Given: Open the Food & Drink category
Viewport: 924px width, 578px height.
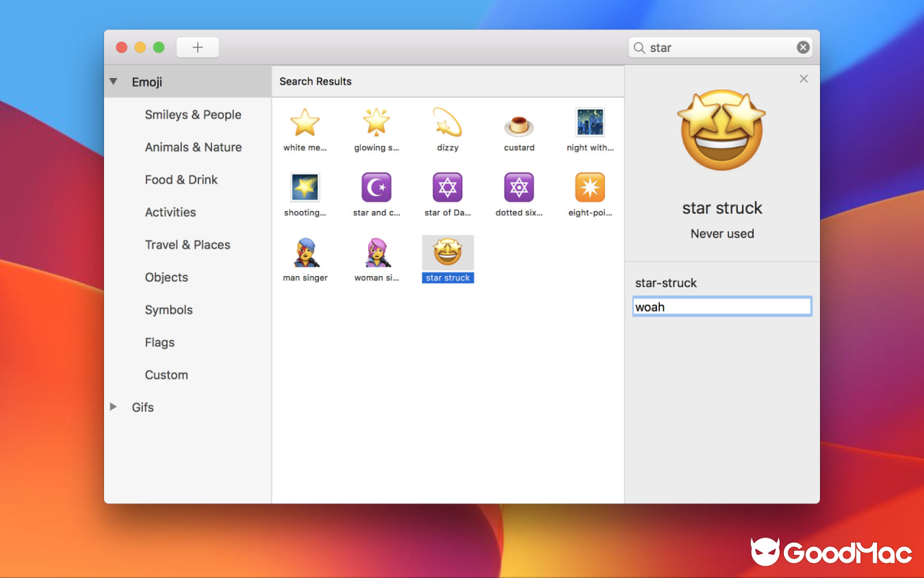Looking at the screenshot, I should click(x=180, y=179).
